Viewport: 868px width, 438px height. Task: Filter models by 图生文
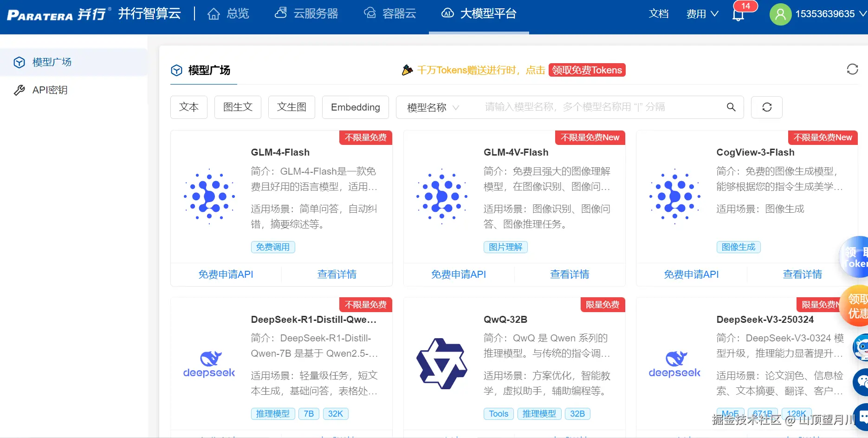[x=238, y=107]
